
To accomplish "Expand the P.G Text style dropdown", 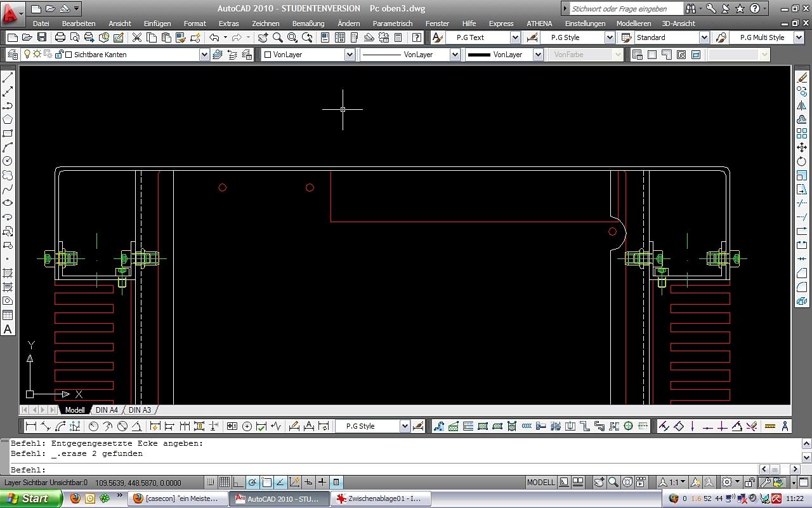I will pyautogui.click(x=515, y=37).
